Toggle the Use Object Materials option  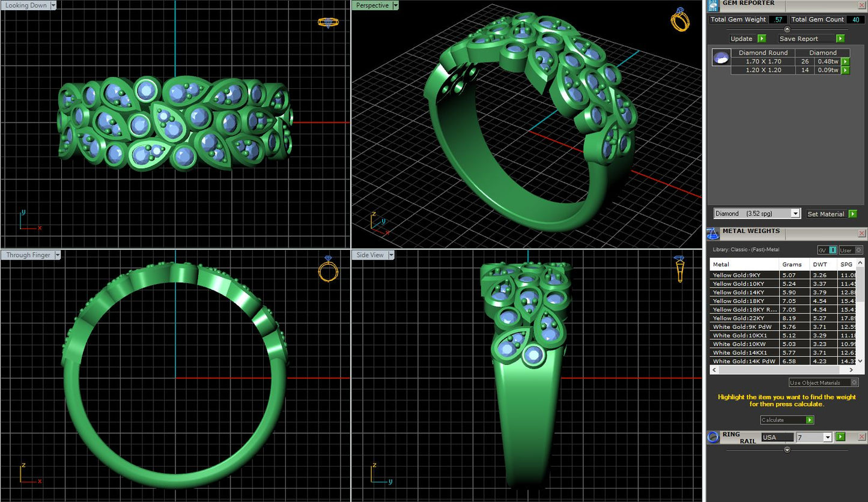[x=855, y=383]
